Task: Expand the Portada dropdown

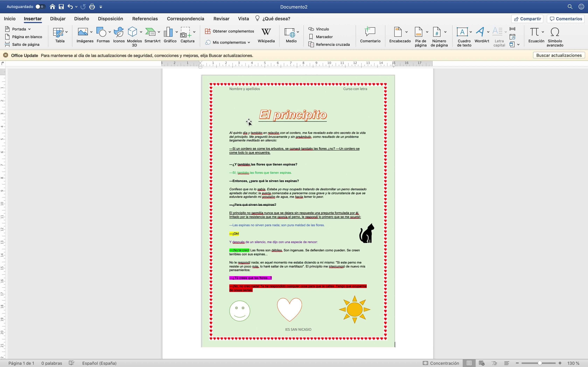Action: [x=29, y=29]
